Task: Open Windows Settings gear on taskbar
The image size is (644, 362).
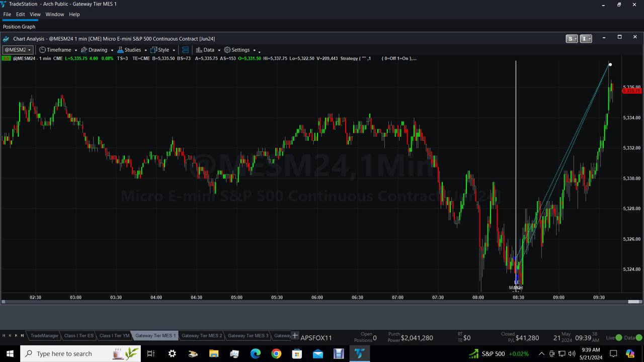Action: click(x=172, y=353)
